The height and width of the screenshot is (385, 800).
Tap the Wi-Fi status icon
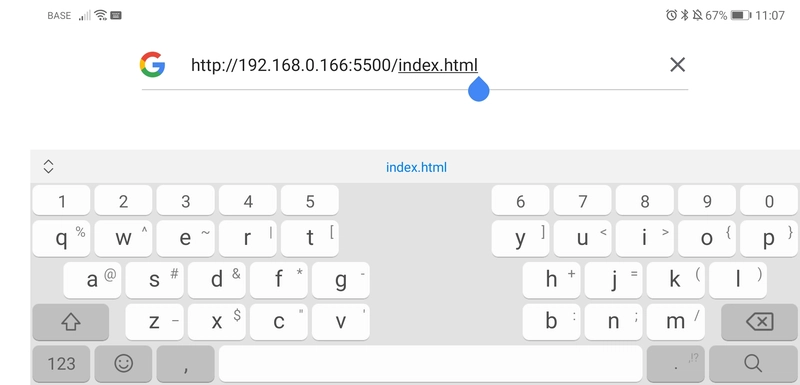pyautogui.click(x=101, y=15)
